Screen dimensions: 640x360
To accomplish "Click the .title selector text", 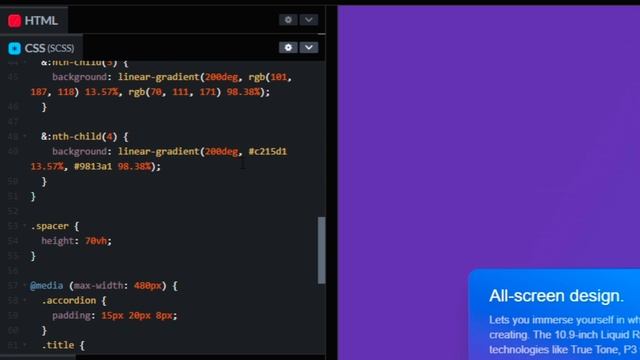I will tap(58, 345).
